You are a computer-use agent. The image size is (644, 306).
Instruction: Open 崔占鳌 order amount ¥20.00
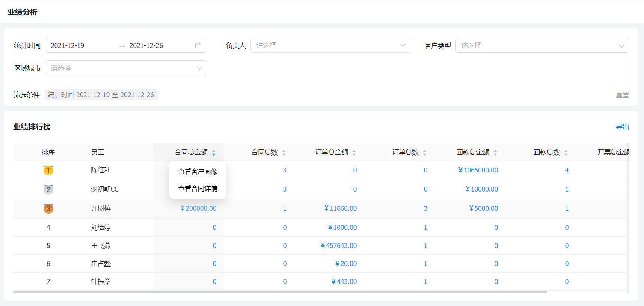click(346, 264)
